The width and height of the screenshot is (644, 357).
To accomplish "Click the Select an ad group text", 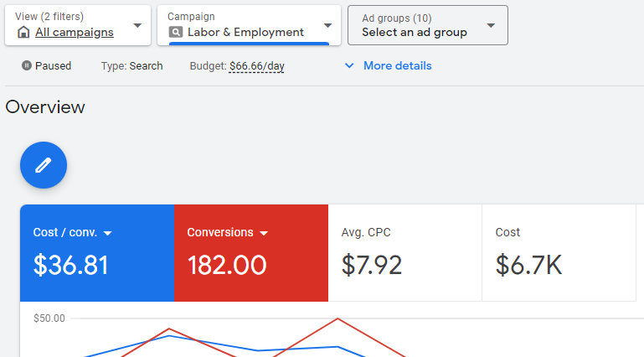I will pyautogui.click(x=415, y=32).
